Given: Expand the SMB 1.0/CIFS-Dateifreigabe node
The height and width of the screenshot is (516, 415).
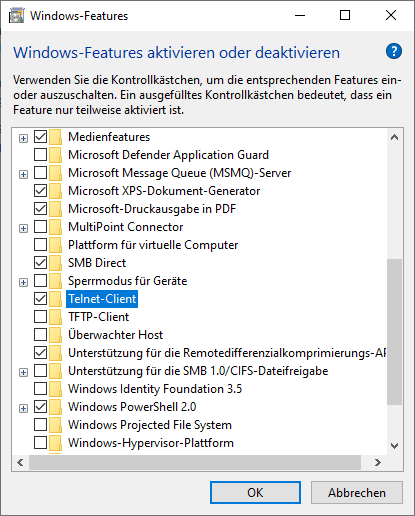Looking at the screenshot, I should point(23,372).
